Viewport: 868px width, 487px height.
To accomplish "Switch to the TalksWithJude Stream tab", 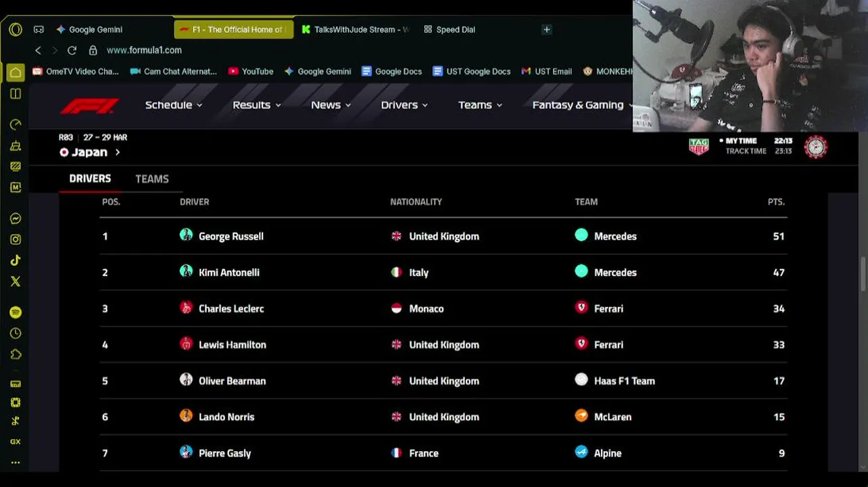I will tap(356, 30).
